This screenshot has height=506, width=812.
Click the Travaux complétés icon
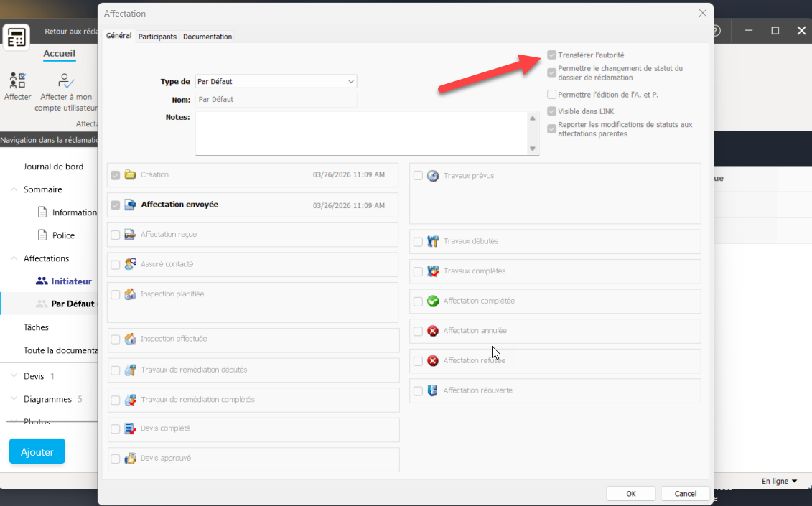(433, 271)
